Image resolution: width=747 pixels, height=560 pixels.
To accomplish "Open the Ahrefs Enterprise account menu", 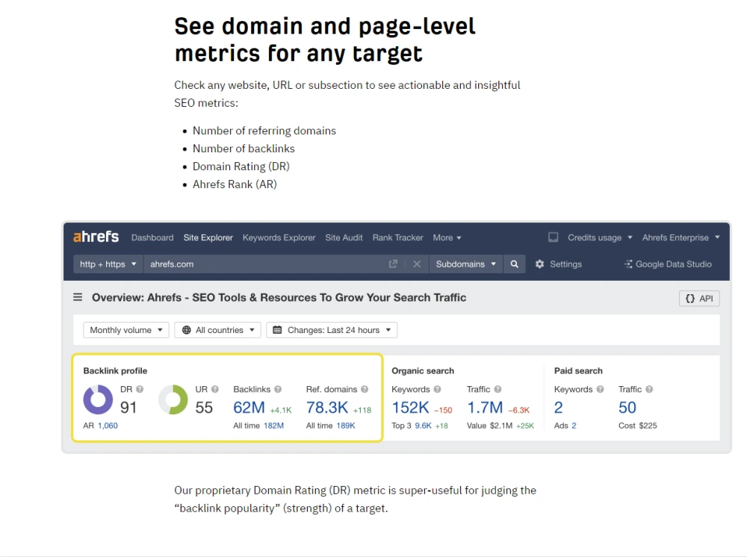I will point(681,237).
